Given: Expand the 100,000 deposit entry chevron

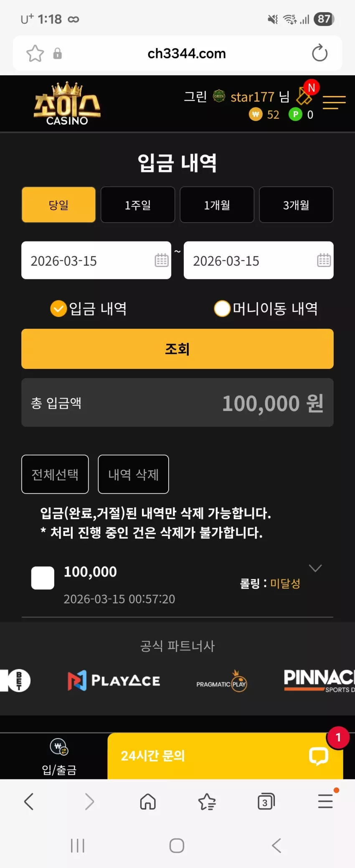Looking at the screenshot, I should (x=315, y=568).
